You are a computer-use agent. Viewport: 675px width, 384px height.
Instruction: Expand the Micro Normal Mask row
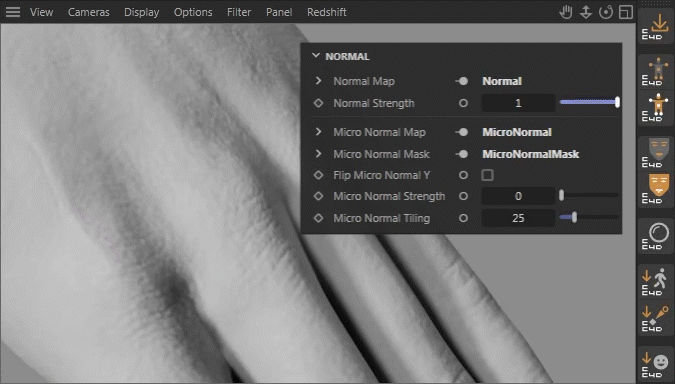tap(319, 154)
